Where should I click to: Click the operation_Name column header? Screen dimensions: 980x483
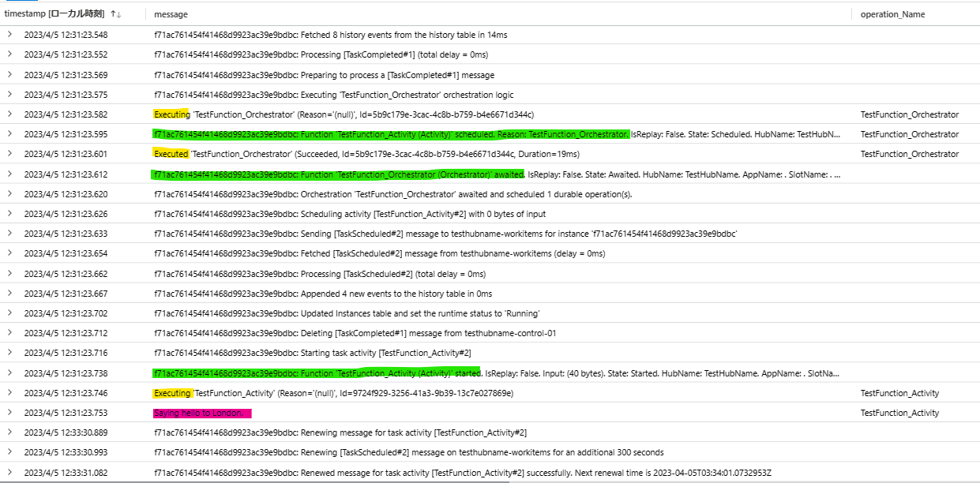pos(892,14)
